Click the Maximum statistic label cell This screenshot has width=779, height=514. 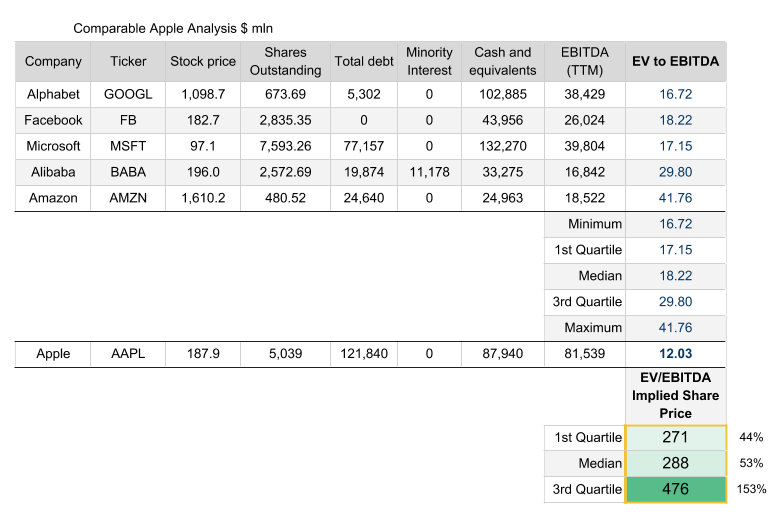(x=584, y=328)
